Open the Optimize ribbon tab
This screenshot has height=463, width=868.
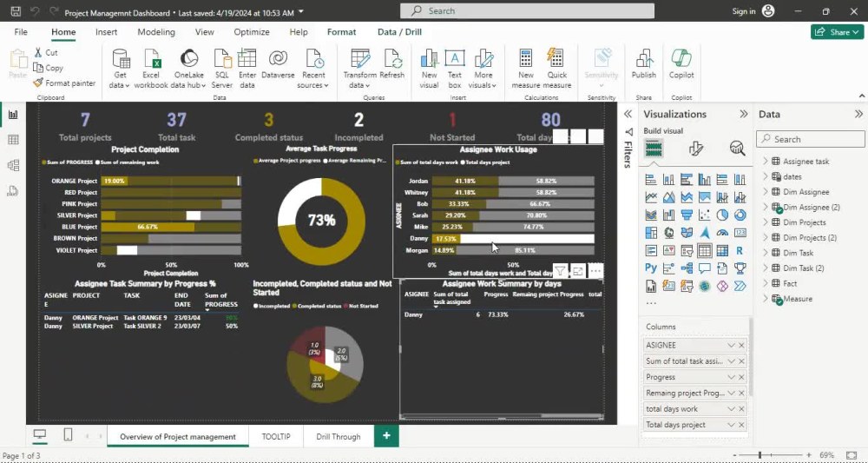pyautogui.click(x=252, y=32)
